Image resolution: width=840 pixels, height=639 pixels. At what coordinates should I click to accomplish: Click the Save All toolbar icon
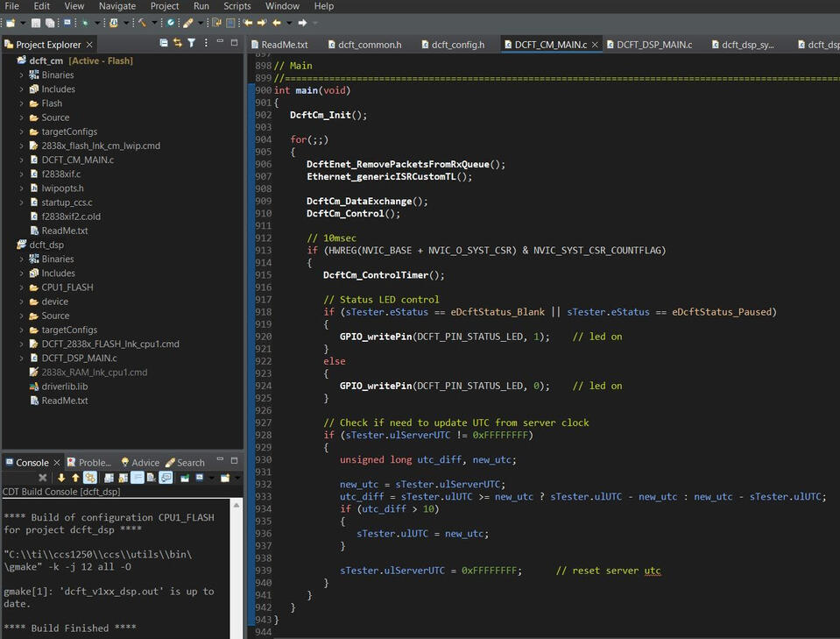50,23
